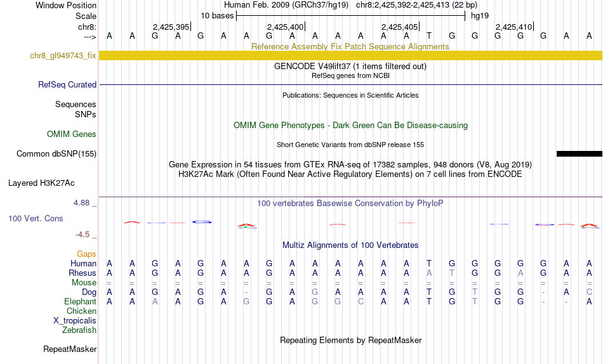Click the Scale label
The height and width of the screenshot is (364, 603).
coord(86,16)
